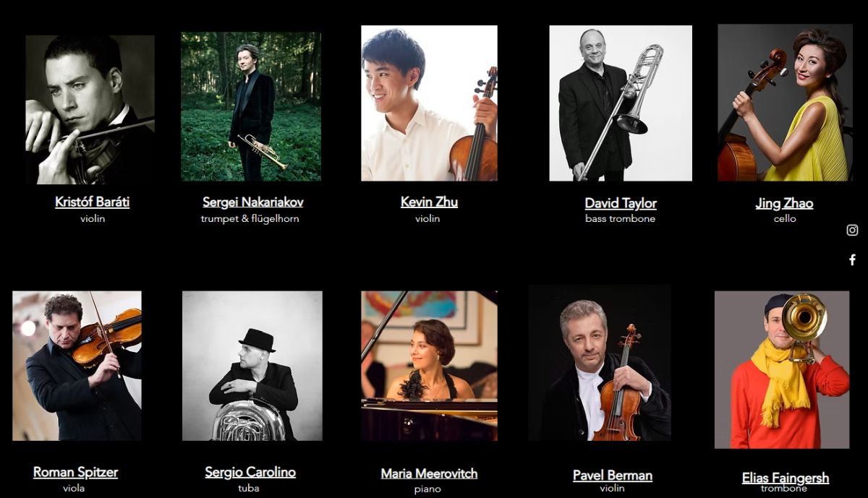Select Kristóf Baráti's black-and-white violin photo
Screen dimensions: 868x498
(x=90, y=109)
